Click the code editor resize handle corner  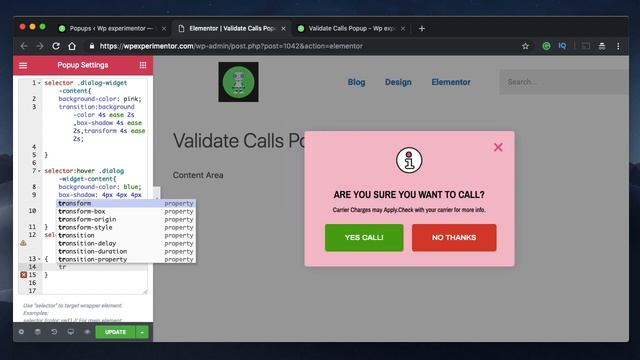coord(145,291)
